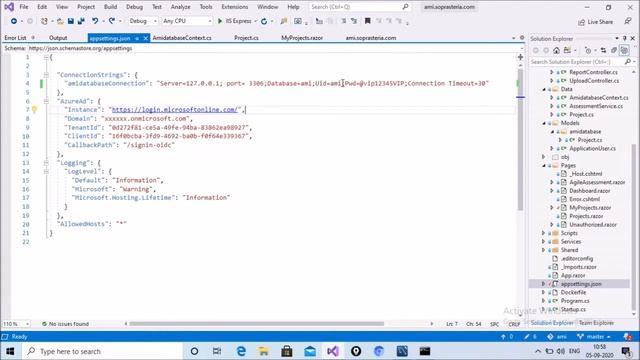Click the Live Share icon

point(582,22)
